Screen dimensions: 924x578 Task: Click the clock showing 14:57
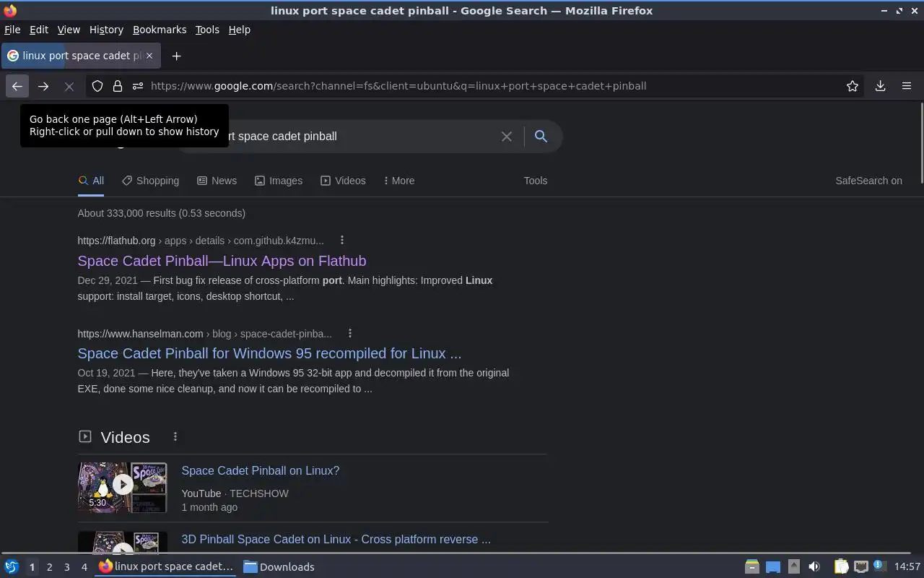tap(907, 567)
